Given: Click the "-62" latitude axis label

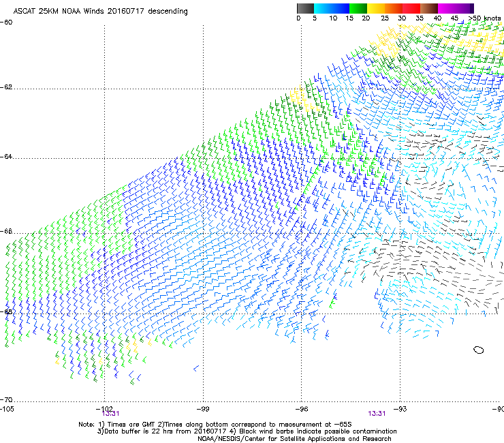Looking at the screenshot, I should (x=6, y=87).
